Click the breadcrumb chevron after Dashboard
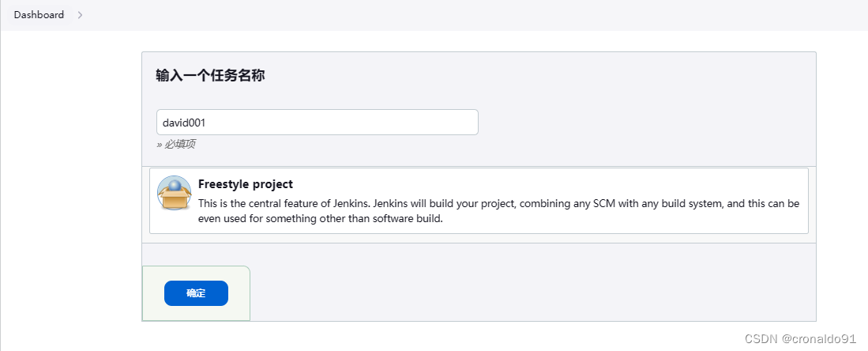The image size is (868, 351). click(80, 15)
